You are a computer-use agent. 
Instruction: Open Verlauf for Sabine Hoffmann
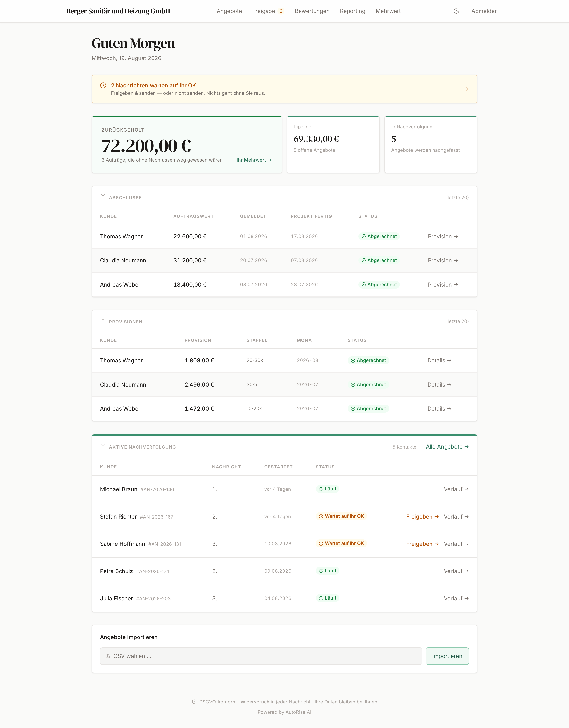pyautogui.click(x=456, y=544)
